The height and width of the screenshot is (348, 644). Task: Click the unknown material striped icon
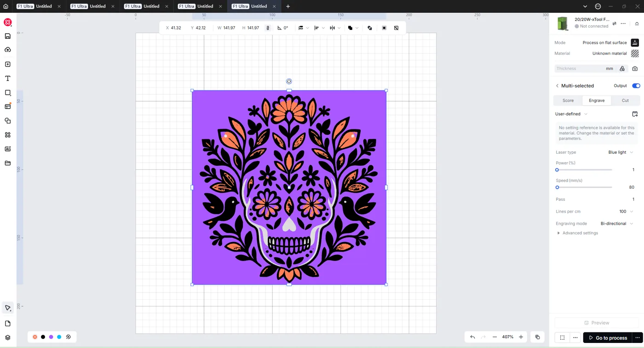[x=635, y=53]
